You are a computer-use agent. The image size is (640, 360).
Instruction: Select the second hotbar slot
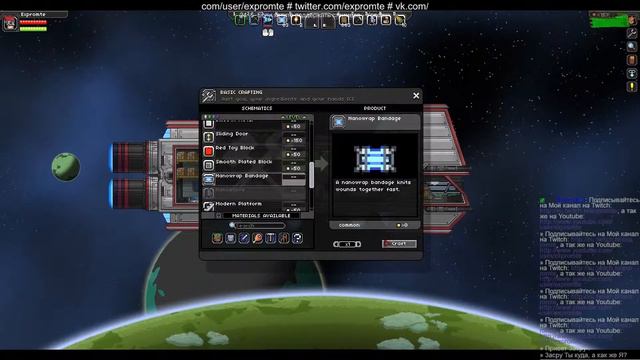(x=254, y=20)
